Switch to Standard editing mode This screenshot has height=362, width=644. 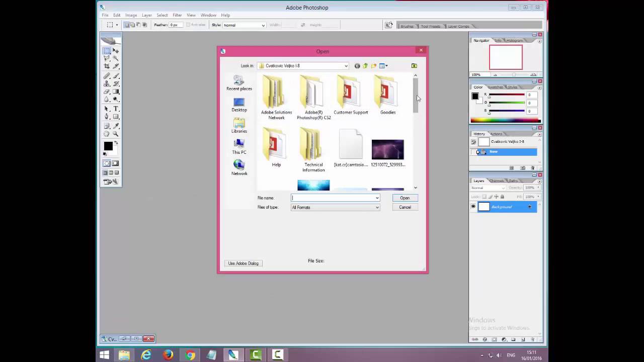click(107, 163)
